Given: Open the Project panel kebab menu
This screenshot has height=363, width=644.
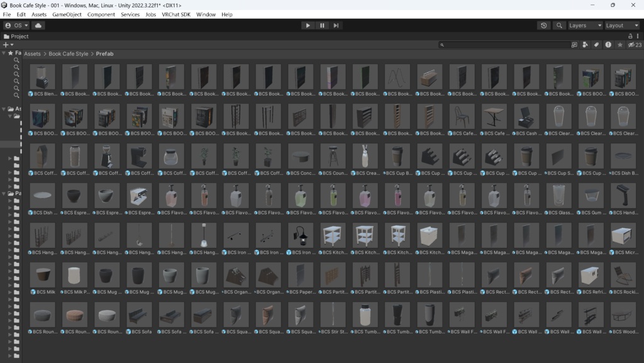Looking at the screenshot, I should [638, 36].
